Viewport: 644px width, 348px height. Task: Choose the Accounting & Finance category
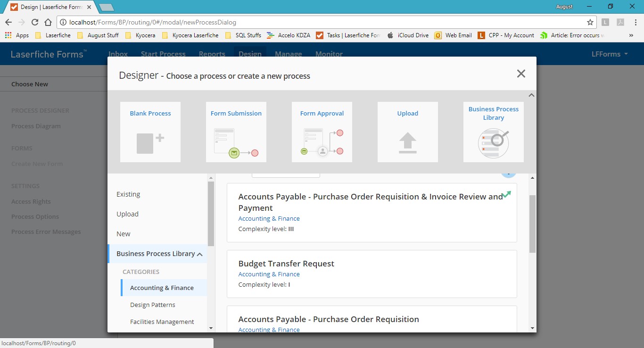[x=164, y=288]
